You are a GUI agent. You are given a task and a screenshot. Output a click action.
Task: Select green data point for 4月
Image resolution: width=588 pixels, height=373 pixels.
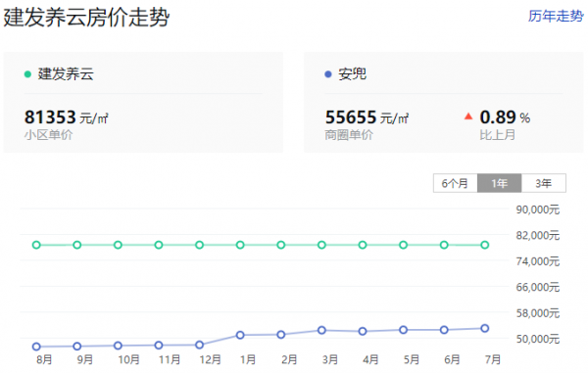(x=363, y=245)
